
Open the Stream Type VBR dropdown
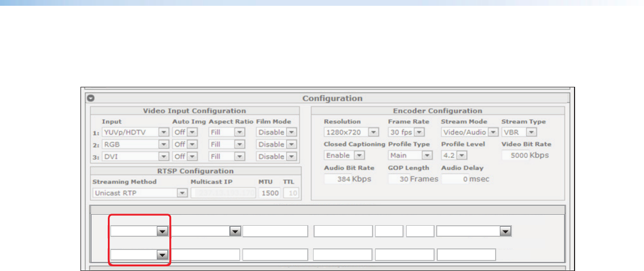coord(519,132)
